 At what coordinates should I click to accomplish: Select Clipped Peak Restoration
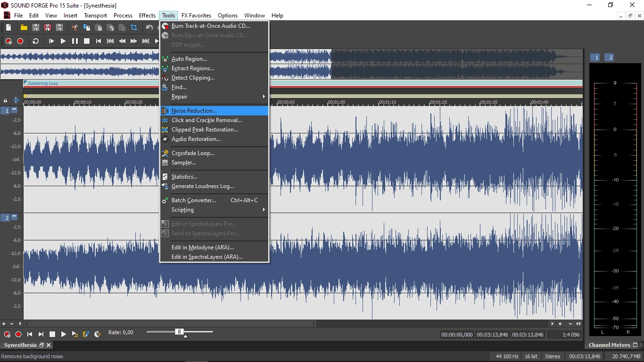coord(215,130)
